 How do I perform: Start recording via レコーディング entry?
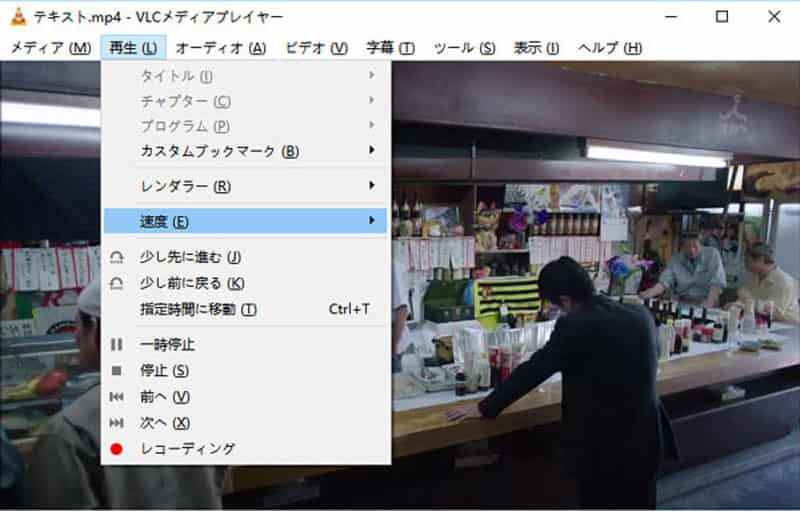(245, 449)
